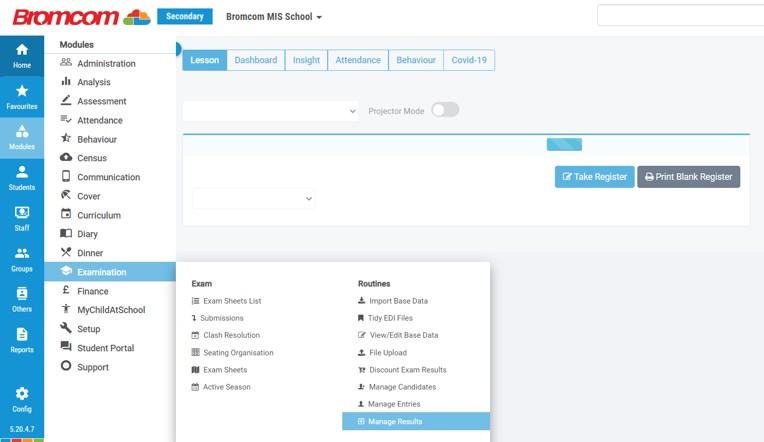764x442 pixels.
Task: Open the Staff sidebar icon
Action: click(x=22, y=212)
